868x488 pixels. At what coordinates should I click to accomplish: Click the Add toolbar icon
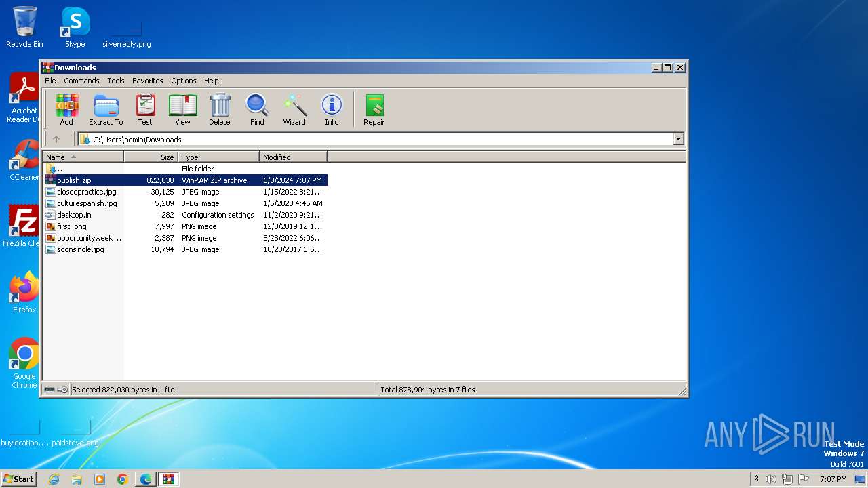point(66,110)
